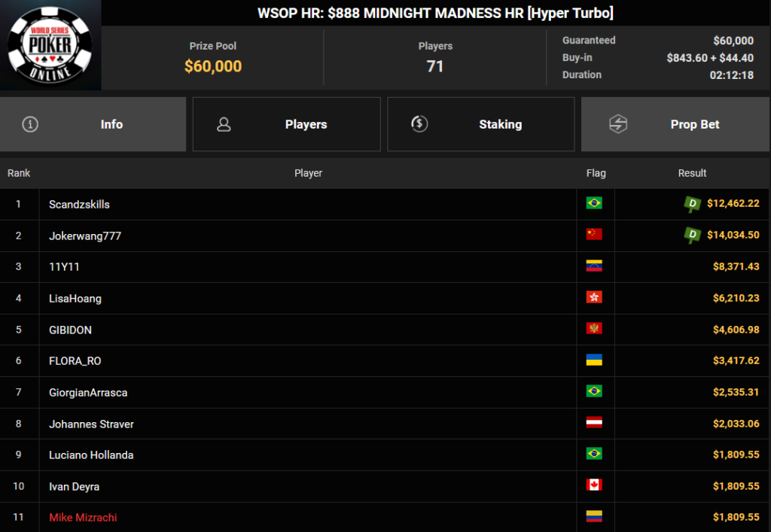Select player 11Y11
The height and width of the screenshot is (532, 771).
(x=64, y=266)
